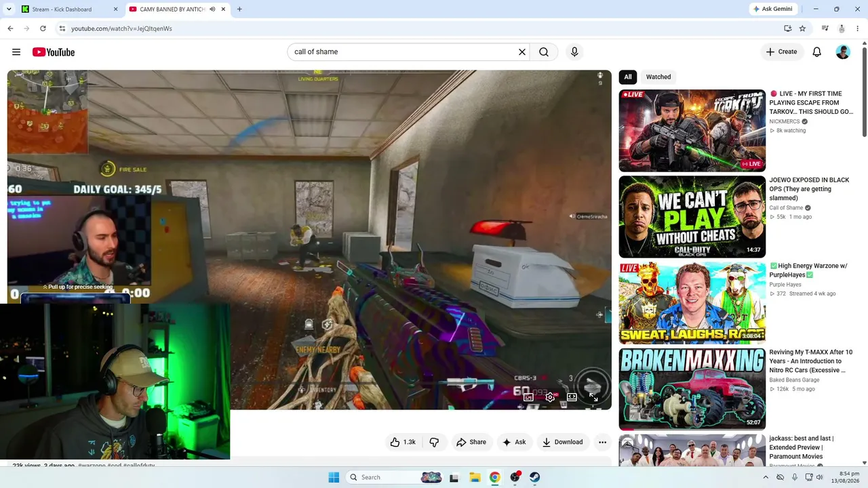Image resolution: width=868 pixels, height=488 pixels.
Task: Open Steam from the taskbar
Action: (x=535, y=477)
